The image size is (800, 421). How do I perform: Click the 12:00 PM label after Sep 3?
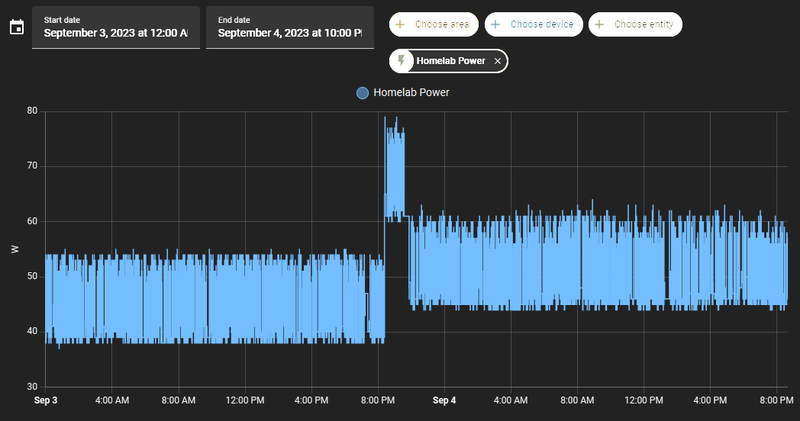(x=245, y=401)
